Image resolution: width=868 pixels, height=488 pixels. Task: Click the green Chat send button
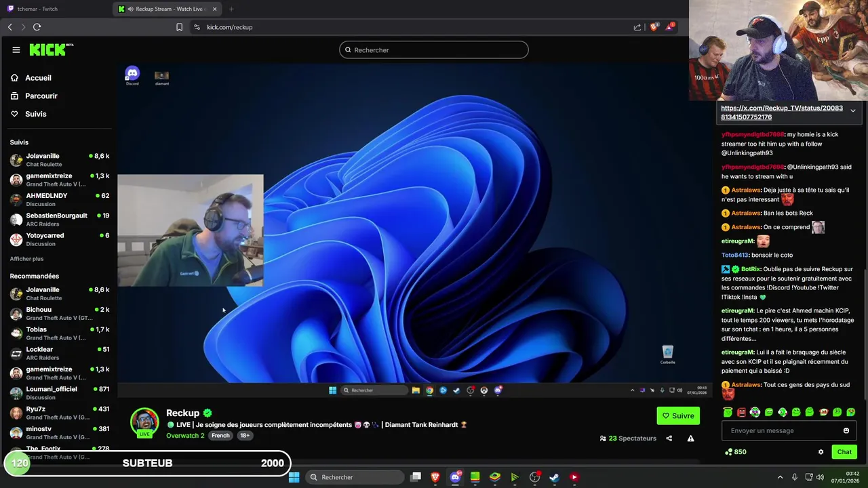click(x=844, y=452)
